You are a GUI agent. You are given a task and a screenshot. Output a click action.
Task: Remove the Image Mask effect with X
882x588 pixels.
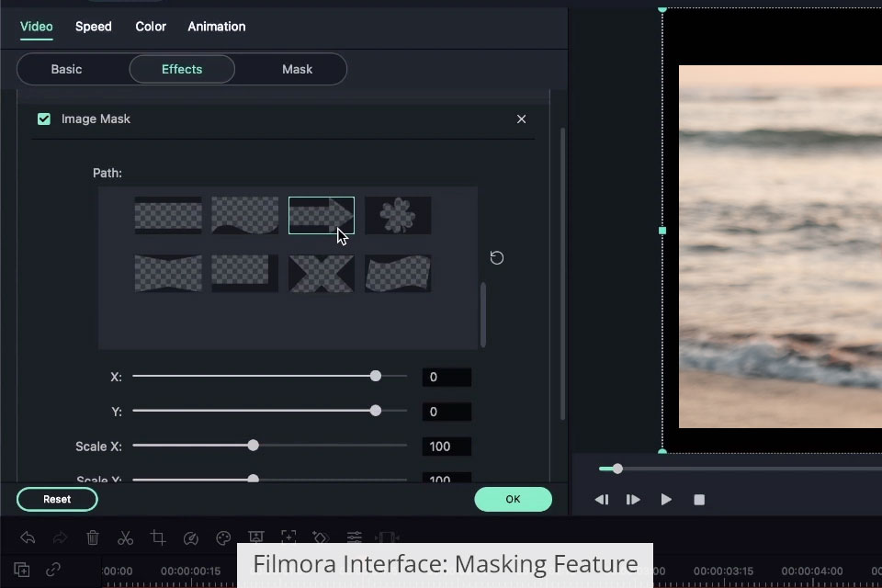tap(522, 119)
